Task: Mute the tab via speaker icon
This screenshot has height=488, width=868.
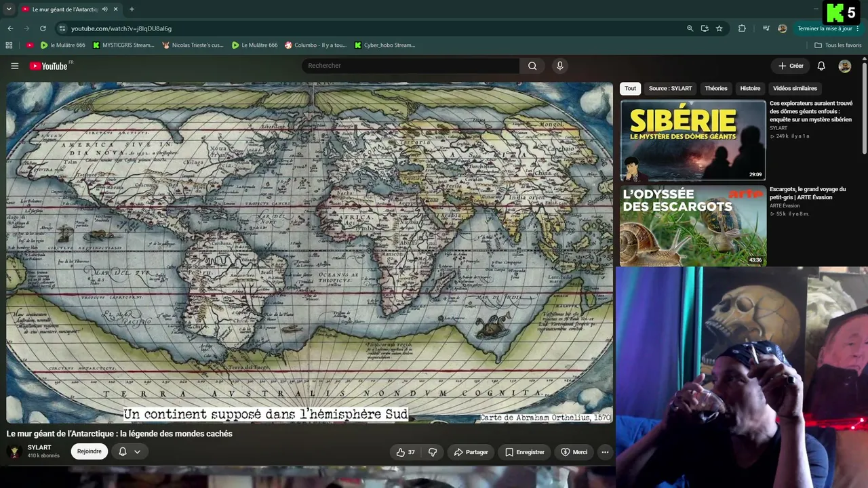Action: coord(104,9)
